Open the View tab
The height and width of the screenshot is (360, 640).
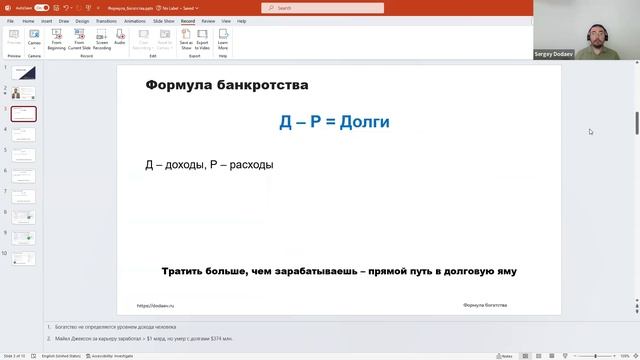(x=226, y=21)
